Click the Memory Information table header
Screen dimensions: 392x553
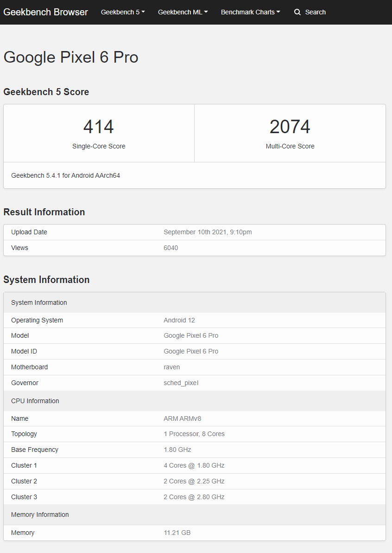[195, 514]
